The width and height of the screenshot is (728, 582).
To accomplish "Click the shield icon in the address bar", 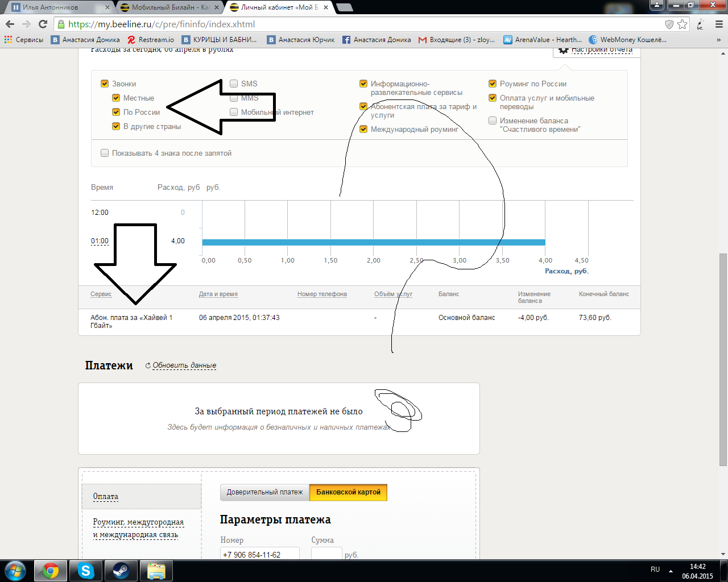I will (x=669, y=24).
